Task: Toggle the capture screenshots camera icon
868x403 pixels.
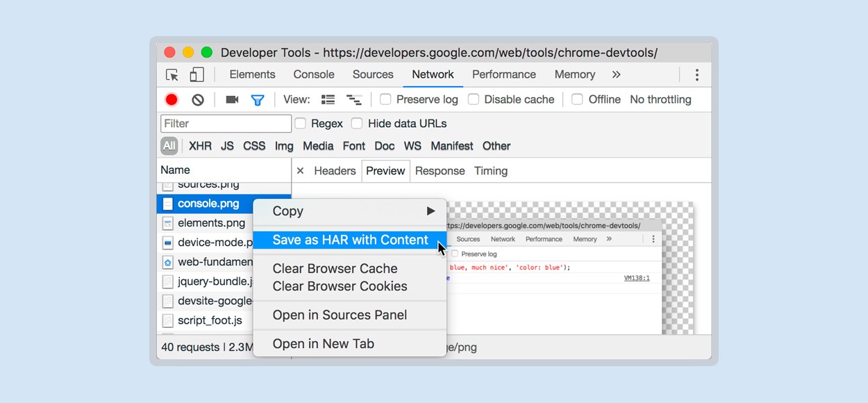Action: click(x=232, y=99)
